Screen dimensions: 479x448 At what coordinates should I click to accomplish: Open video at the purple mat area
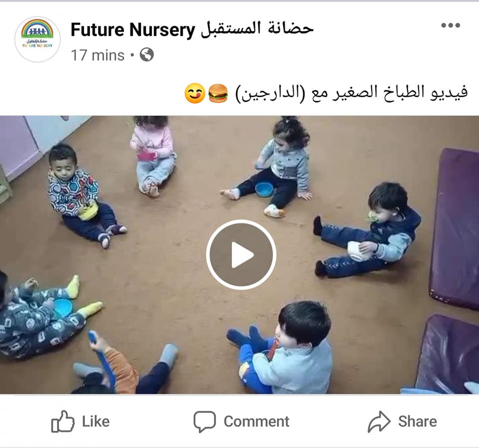click(455, 229)
